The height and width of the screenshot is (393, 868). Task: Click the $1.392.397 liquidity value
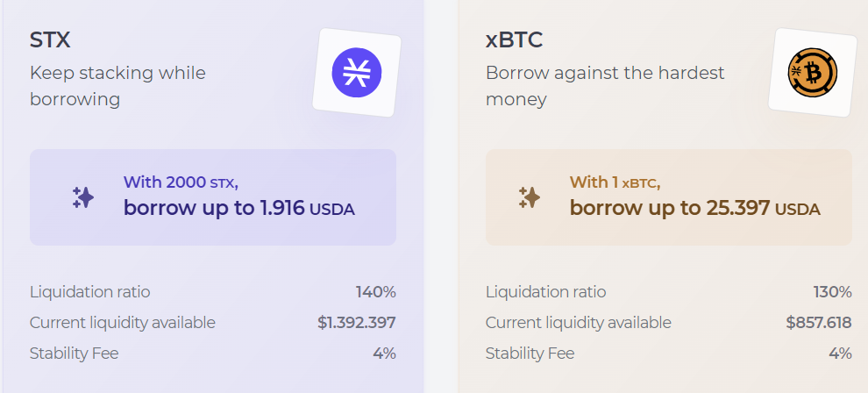pyautogui.click(x=356, y=323)
